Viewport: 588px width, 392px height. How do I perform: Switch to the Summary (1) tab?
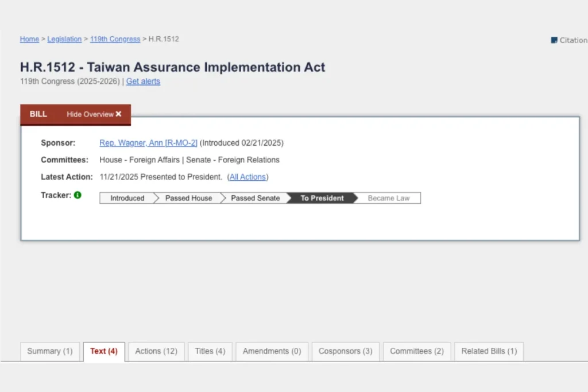coord(50,351)
